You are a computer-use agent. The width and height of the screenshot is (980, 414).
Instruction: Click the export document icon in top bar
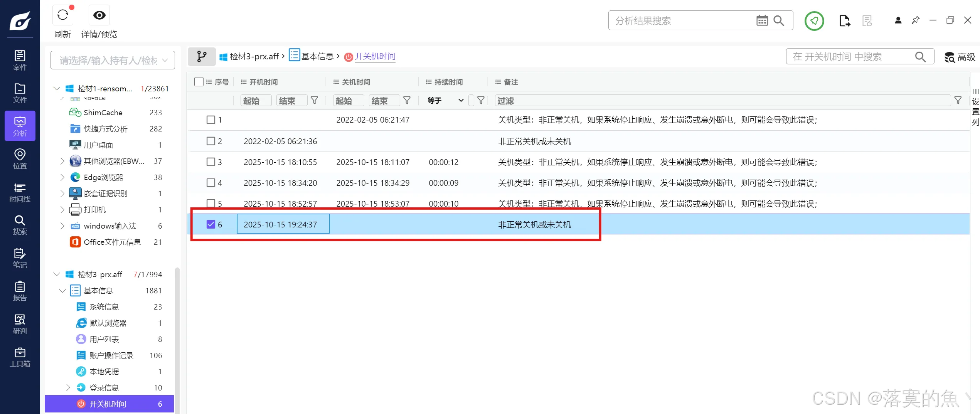point(844,20)
